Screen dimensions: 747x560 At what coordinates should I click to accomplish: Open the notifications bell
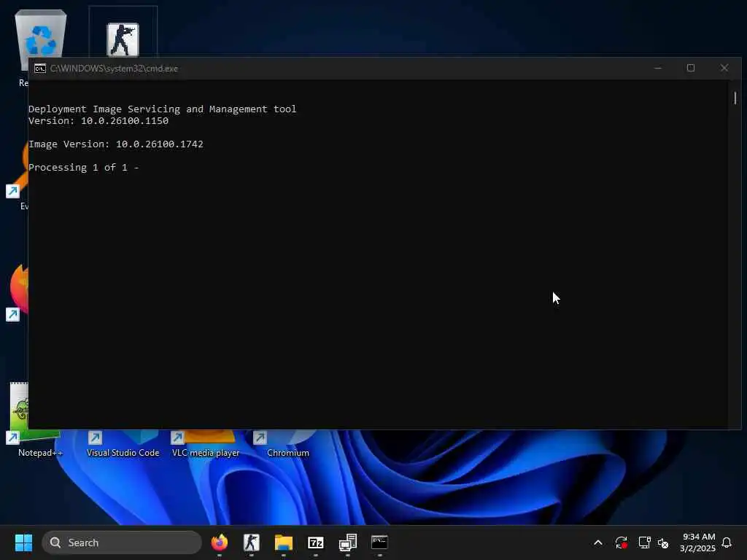(x=727, y=542)
